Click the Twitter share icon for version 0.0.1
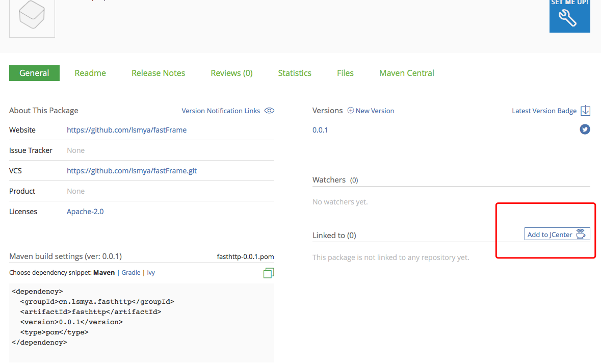Screen dimensions: 601x364 tap(585, 129)
